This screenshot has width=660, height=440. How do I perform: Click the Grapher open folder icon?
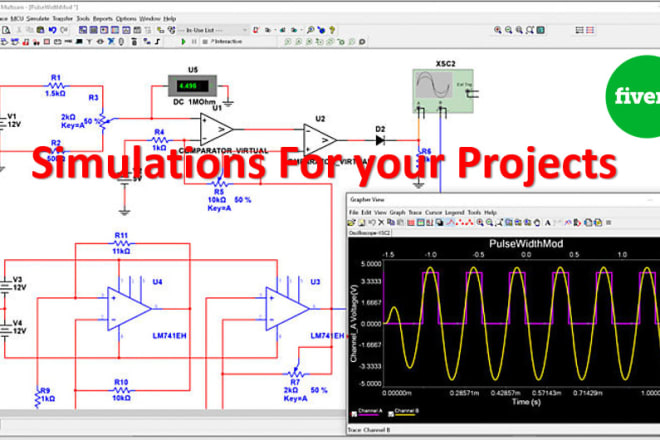coord(351,222)
